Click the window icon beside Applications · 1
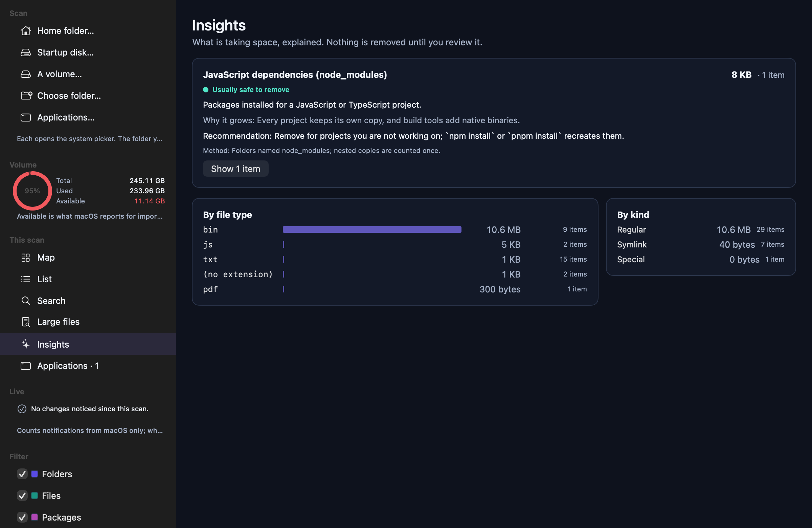Screen dimensions: 812x528 (x=26, y=366)
